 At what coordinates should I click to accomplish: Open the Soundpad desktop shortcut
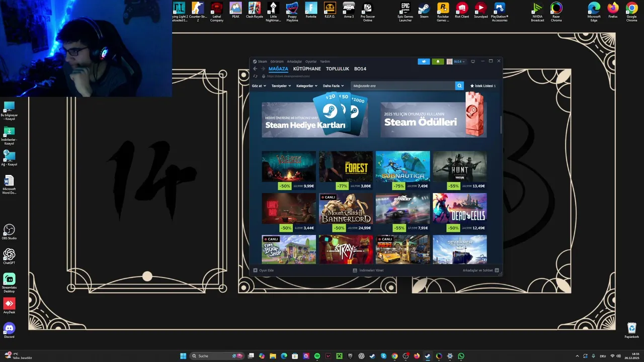coord(480,10)
